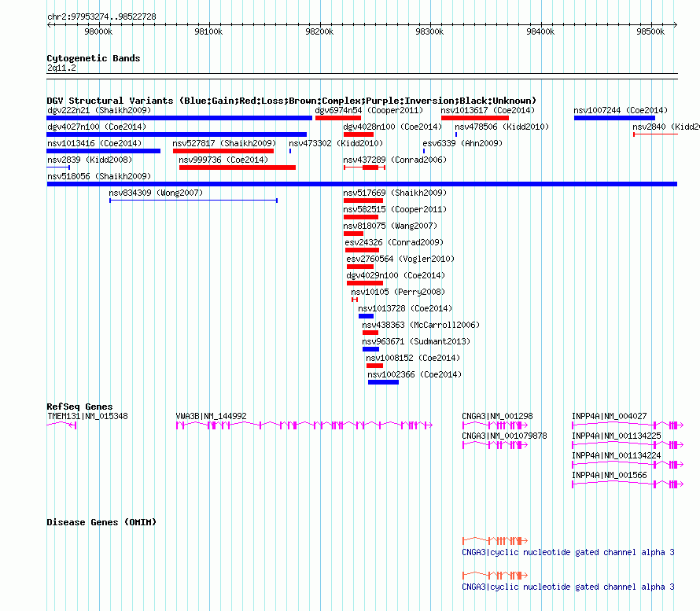Open the nsv473302 (Kidd2010) label
Screen dimensions: 700x611
tap(336, 143)
